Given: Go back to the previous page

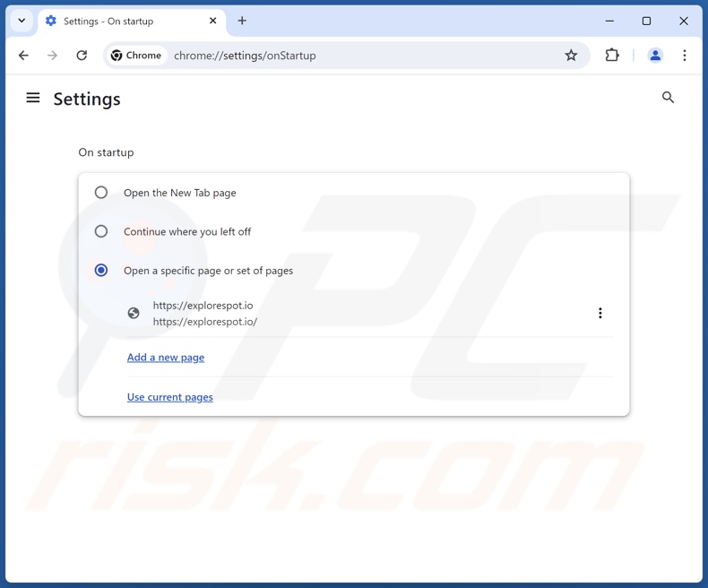Looking at the screenshot, I should 23,56.
